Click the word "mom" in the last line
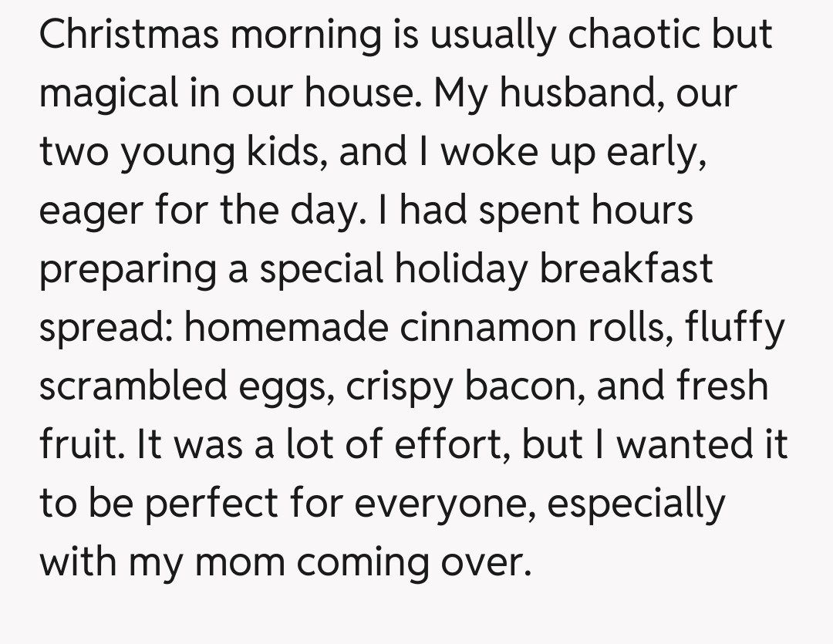The height and width of the screenshot is (644, 833). [x=238, y=563]
